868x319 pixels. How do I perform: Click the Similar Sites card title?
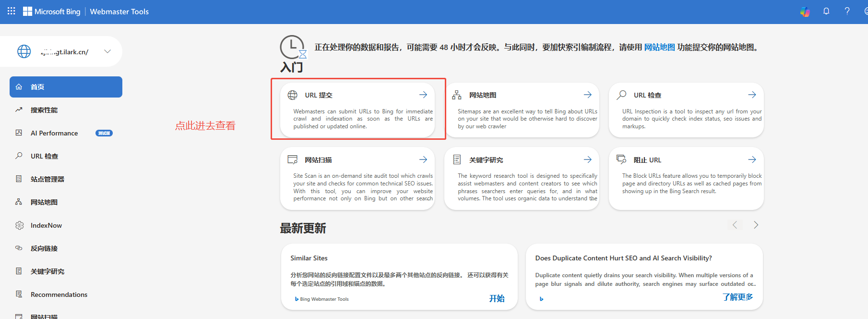coord(309,258)
